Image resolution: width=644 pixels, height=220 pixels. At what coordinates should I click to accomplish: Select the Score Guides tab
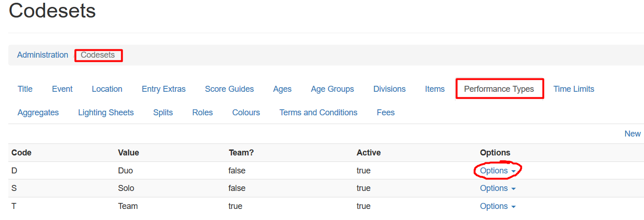(230, 89)
